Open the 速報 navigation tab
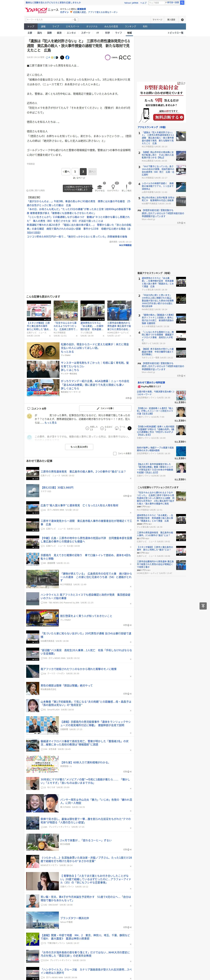210x980 pixels. click(43, 27)
